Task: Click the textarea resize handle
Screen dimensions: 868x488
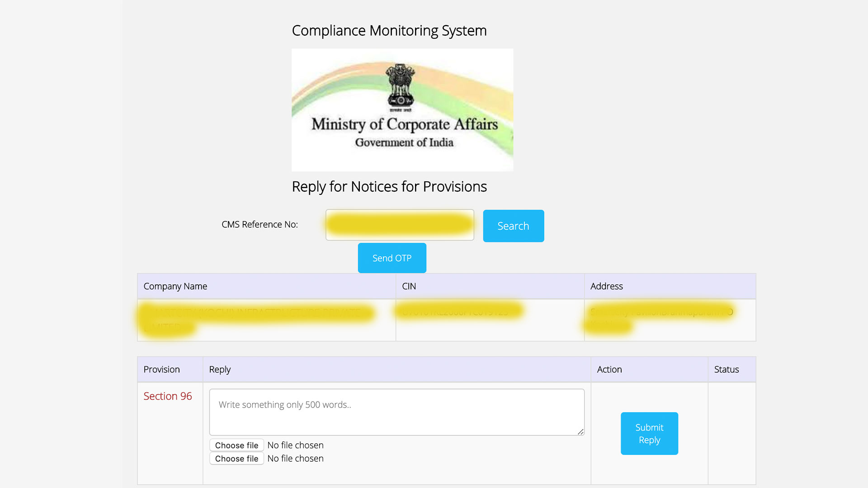Action: [x=580, y=432]
